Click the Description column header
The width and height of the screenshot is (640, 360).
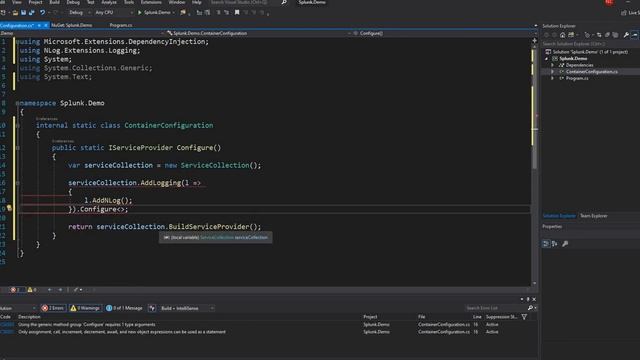pos(29,317)
